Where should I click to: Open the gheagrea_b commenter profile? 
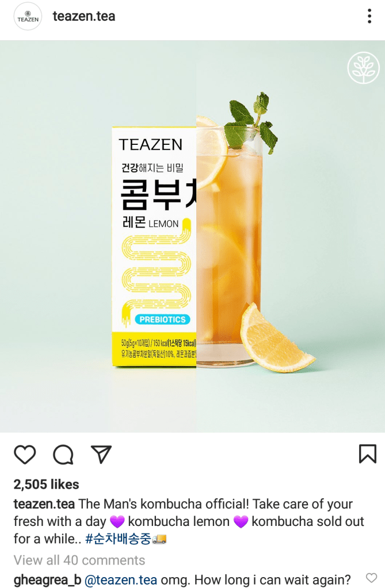coord(47,580)
